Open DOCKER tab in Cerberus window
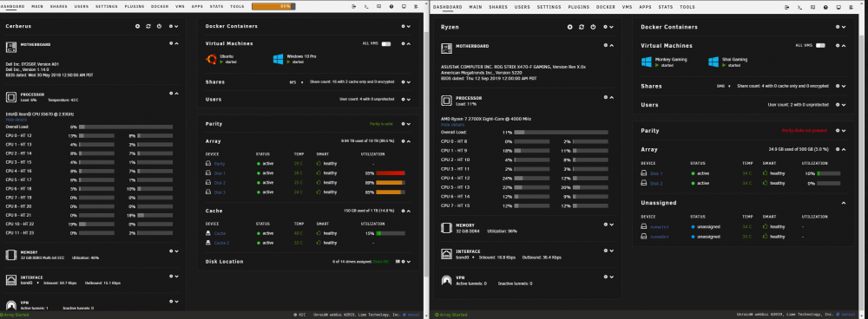This screenshot has width=868, height=319. click(x=161, y=7)
